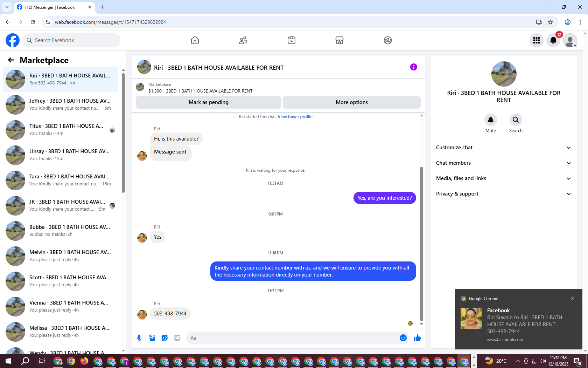
Task: Choose a GIF icon
Action: [177, 338]
